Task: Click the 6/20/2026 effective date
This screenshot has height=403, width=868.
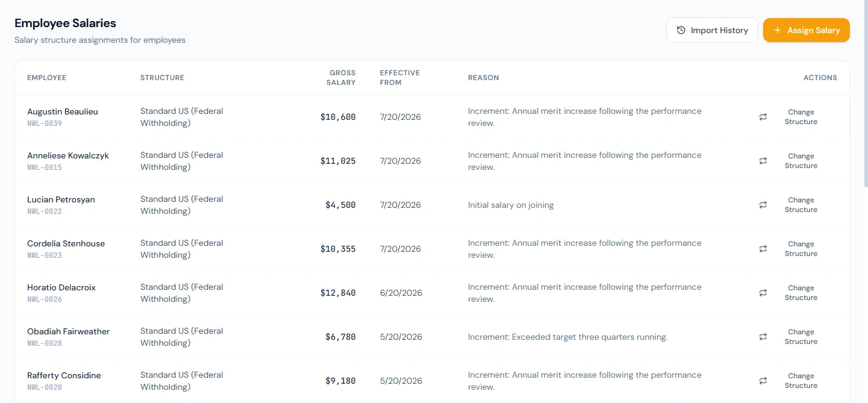Action: tap(400, 293)
